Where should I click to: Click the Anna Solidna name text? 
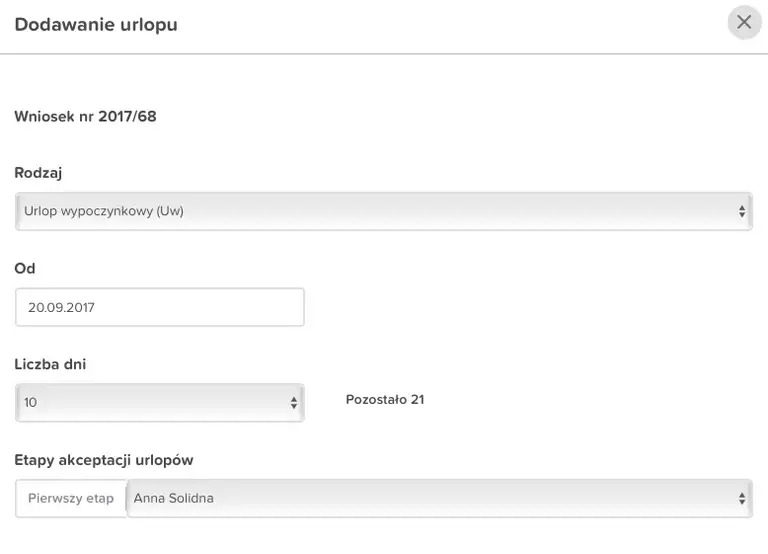click(173, 498)
